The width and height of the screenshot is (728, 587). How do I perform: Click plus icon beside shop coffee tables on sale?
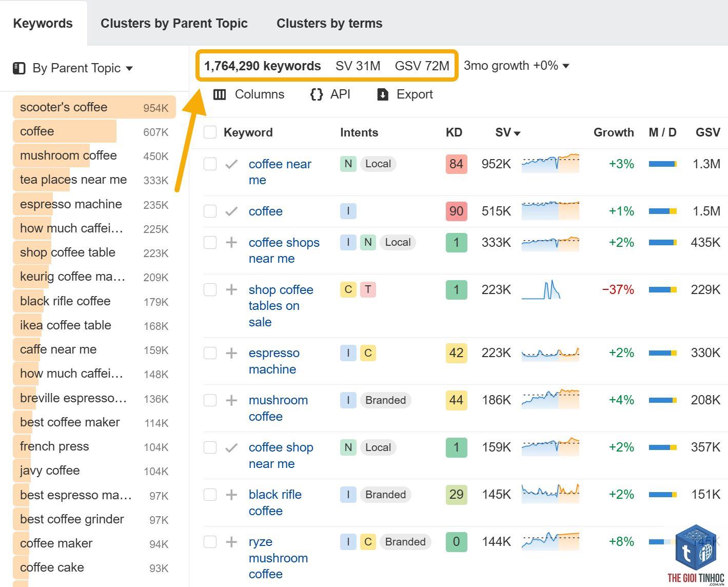point(231,289)
